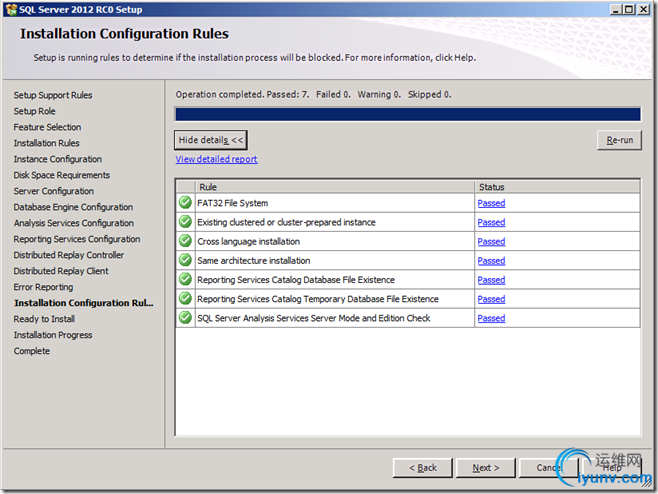Click Reporting Services Catalog Database File Existence text

296,280
